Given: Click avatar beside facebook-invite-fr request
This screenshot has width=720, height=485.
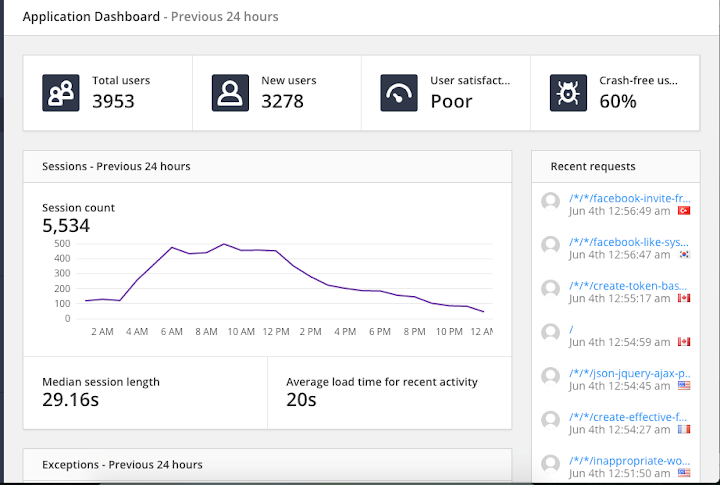Looking at the screenshot, I should point(551,202).
